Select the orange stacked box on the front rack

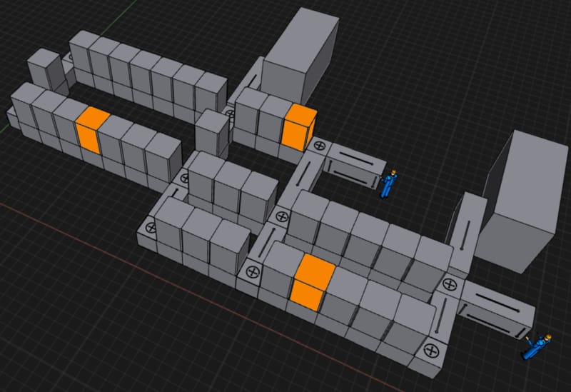(x=313, y=283)
